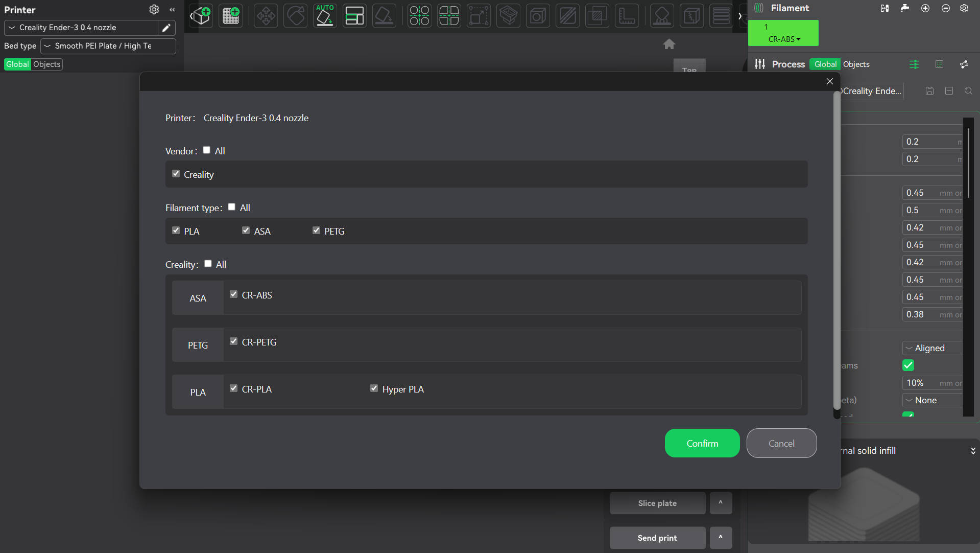
Task: Open the Creality Ender-3 0.4 nozzle printer dropdown
Action: [82, 28]
